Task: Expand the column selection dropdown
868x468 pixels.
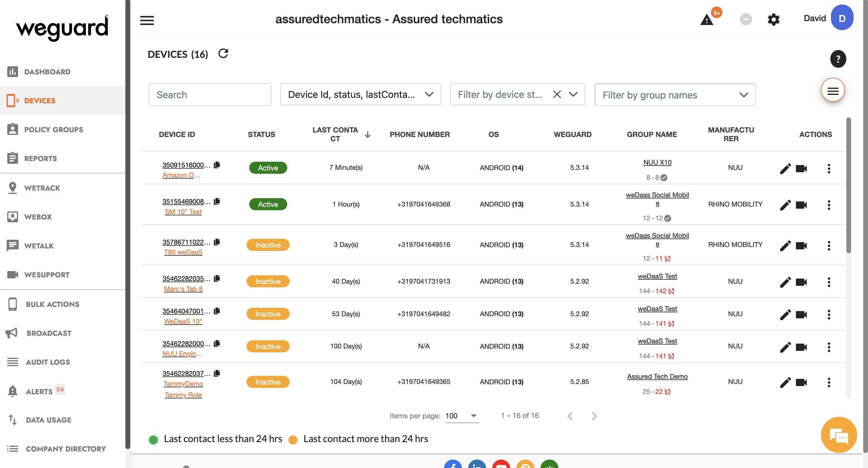Action: [429, 95]
